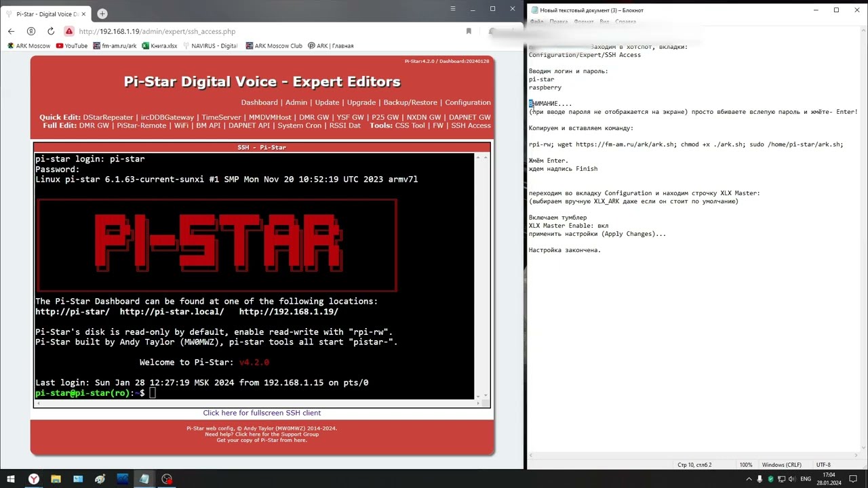Open the browser hamburger menu

pos(453,9)
